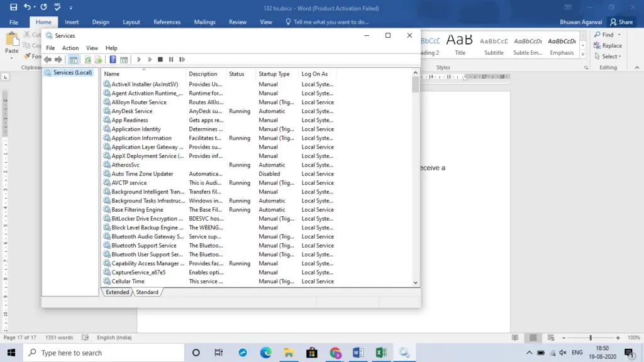The image size is (644, 362).
Task: Toggle the Show/Hide Console Tree toolbar icon
Action: tap(74, 60)
